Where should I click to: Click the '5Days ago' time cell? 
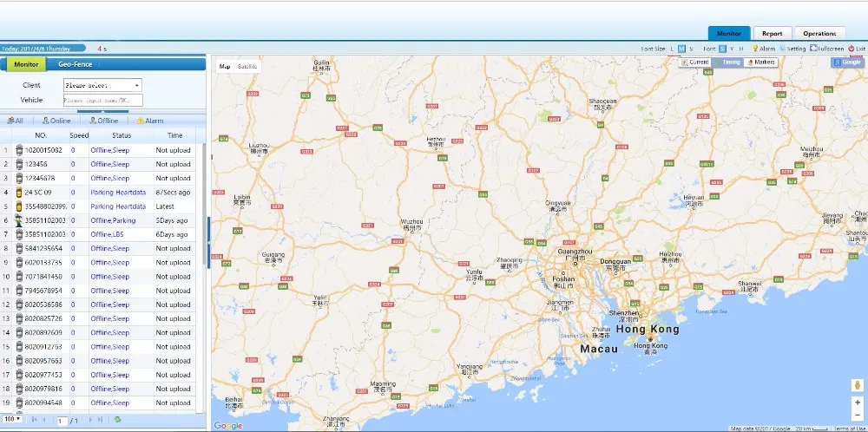pyautogui.click(x=172, y=220)
